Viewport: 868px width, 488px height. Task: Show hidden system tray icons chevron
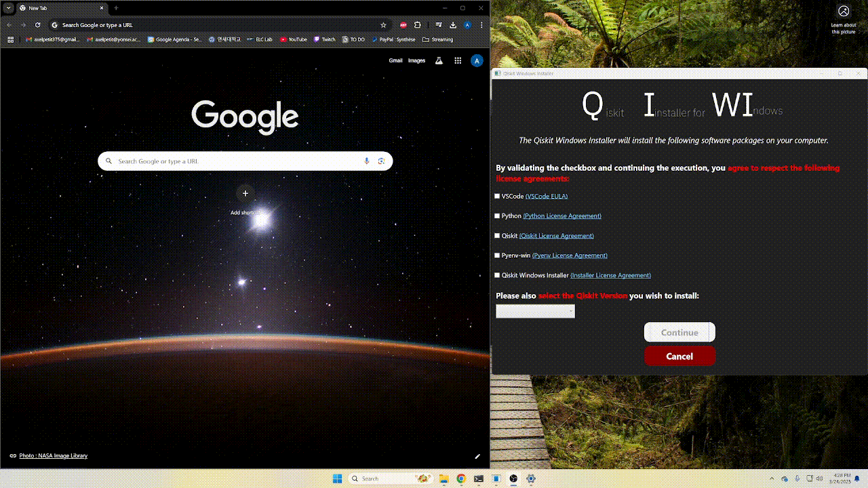coord(772,479)
